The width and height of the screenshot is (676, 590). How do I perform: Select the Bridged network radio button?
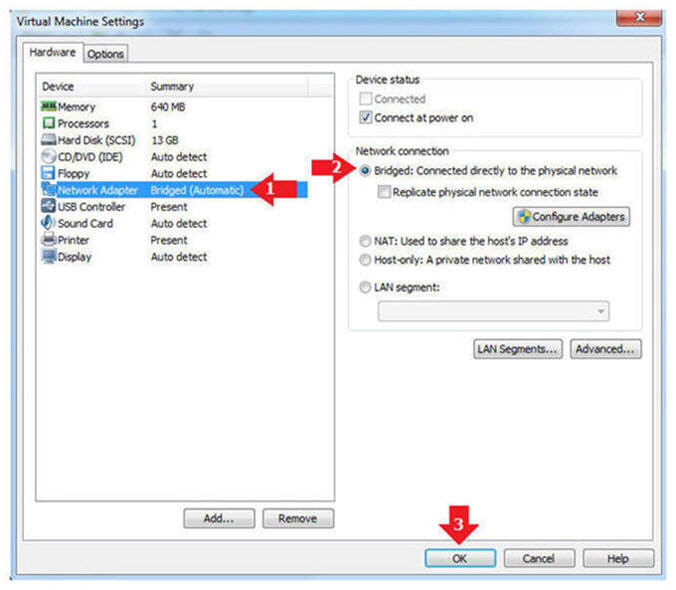[x=365, y=171]
